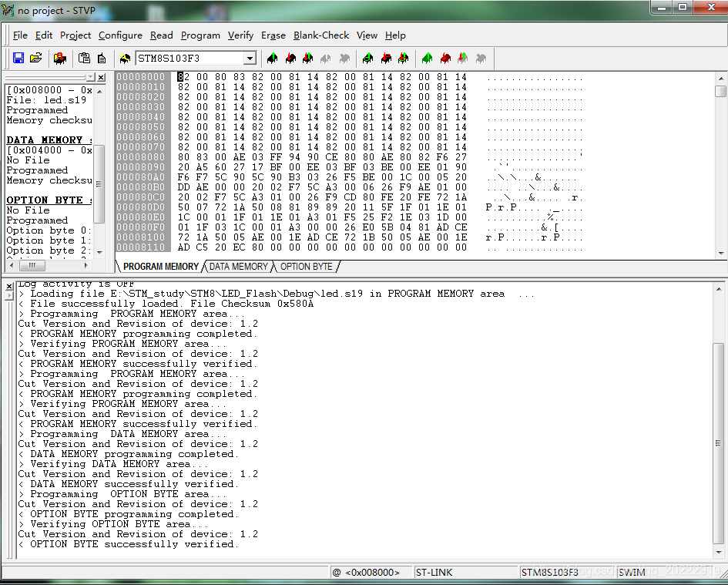Click the configure chip icon left of device box

pos(125,58)
